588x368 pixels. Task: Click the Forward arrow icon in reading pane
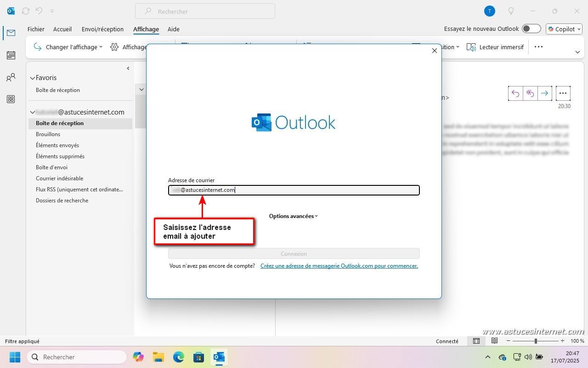pyautogui.click(x=544, y=93)
